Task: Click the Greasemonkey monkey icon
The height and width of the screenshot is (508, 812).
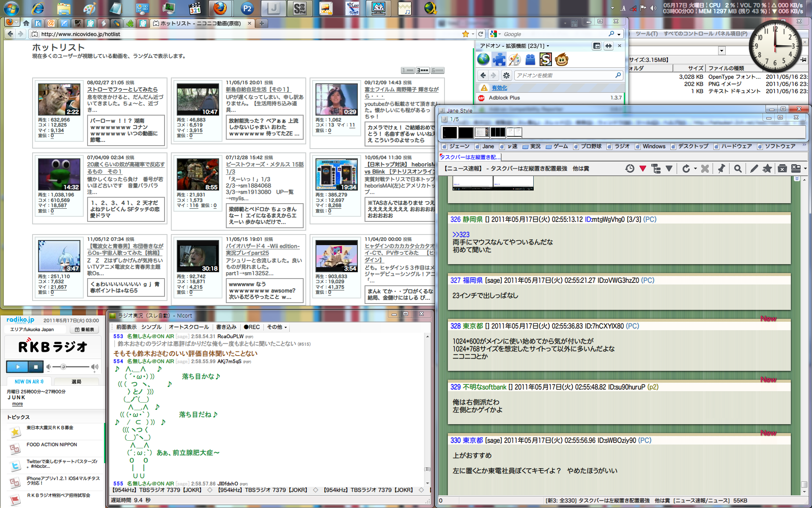Action: tap(562, 60)
